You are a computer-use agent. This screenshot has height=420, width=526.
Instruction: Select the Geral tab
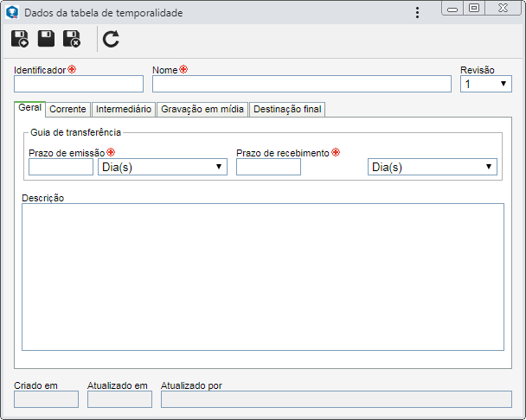coord(30,108)
